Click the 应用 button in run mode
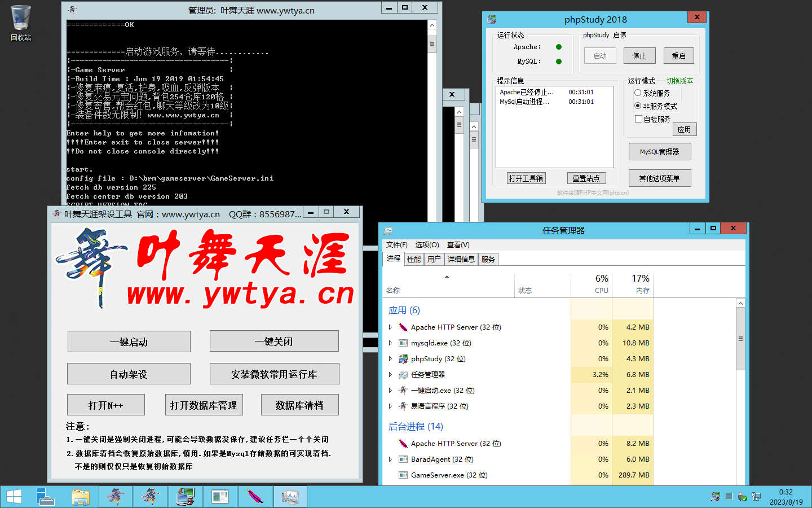The image size is (812, 508). 684,129
